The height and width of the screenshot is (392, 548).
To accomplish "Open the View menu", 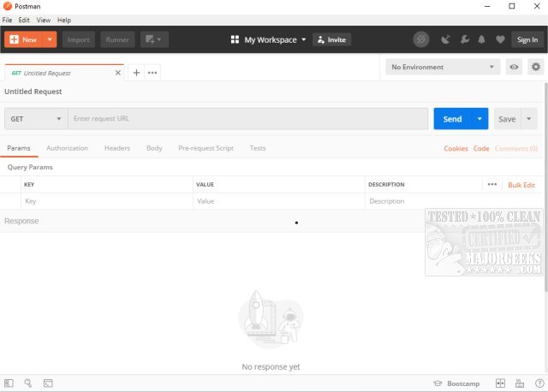I will pos(44,20).
